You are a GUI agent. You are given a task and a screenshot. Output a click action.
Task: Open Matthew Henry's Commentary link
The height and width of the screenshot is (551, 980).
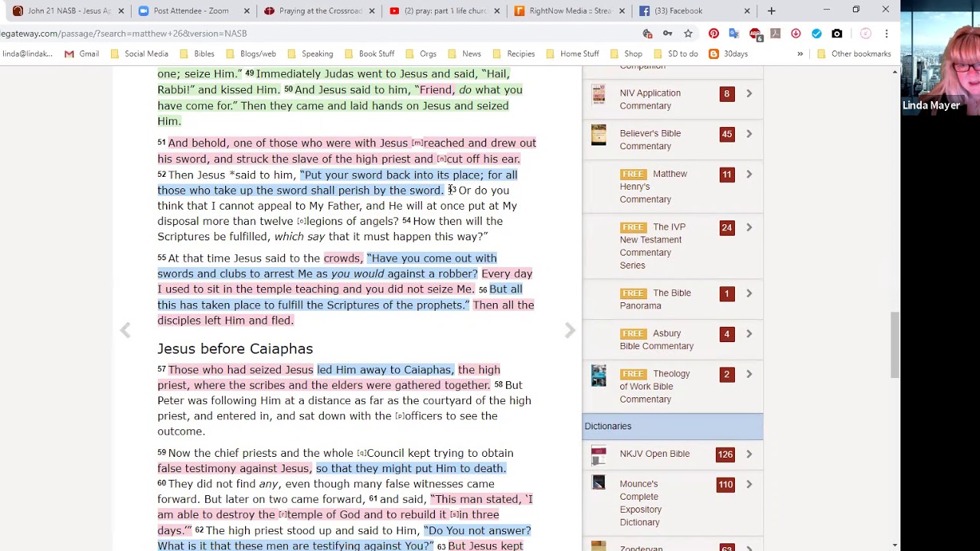coord(653,187)
